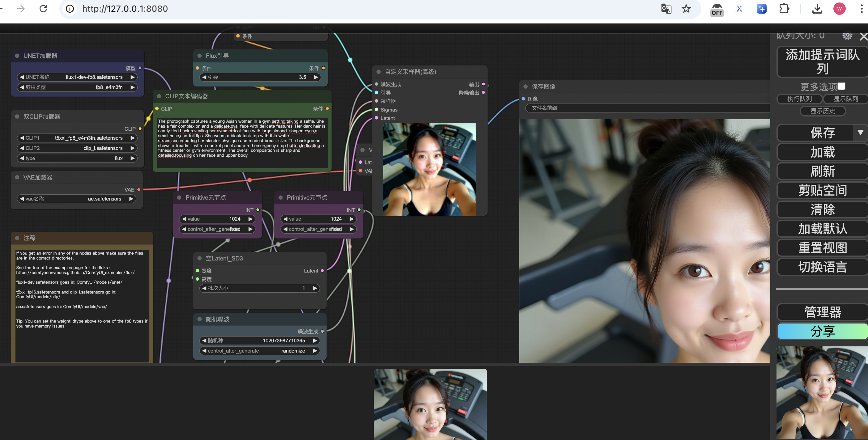Image resolution: width=868 pixels, height=440 pixels.
Task: Click the 剪贴空间 button
Action: click(822, 190)
